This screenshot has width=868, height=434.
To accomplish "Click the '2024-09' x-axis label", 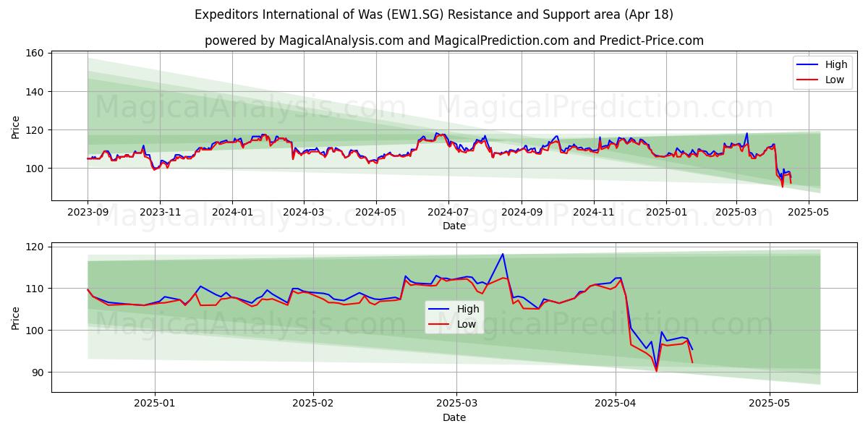I will point(522,213).
